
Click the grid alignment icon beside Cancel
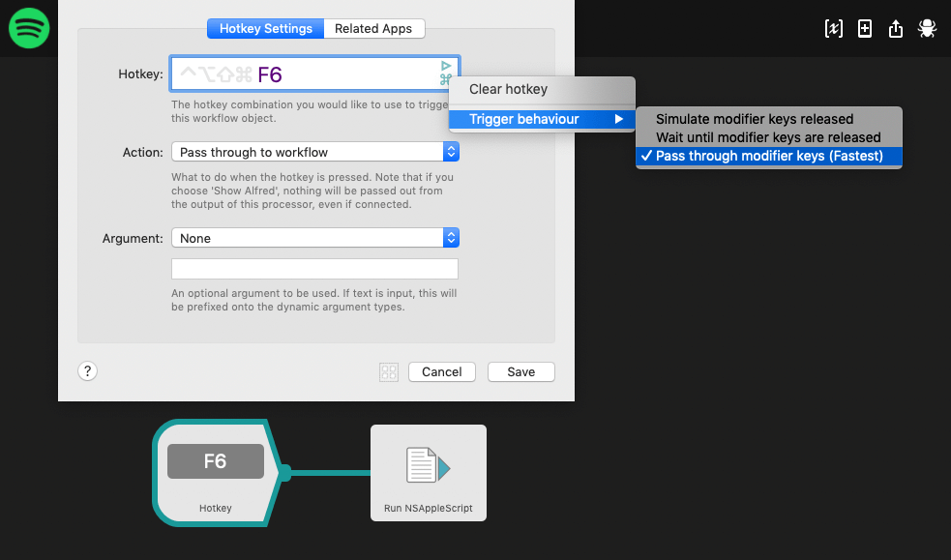(388, 371)
